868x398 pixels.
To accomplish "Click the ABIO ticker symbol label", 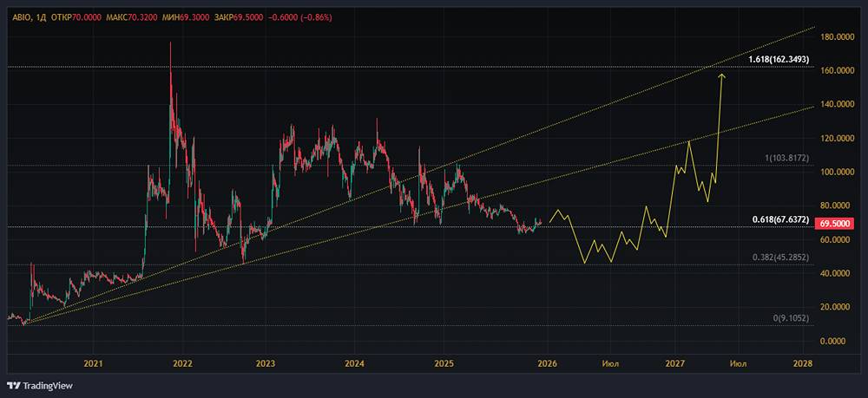I will 22,17.
